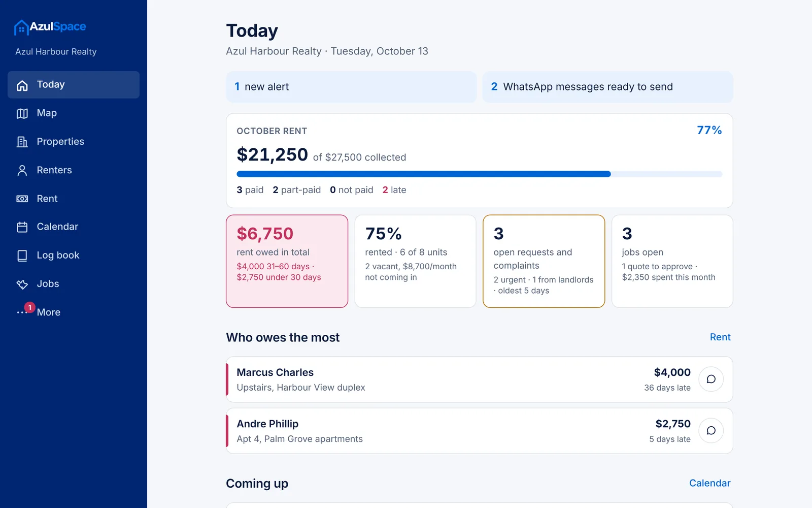The width and height of the screenshot is (812, 508).
Task: Click the Rent banknote icon
Action: tap(22, 199)
